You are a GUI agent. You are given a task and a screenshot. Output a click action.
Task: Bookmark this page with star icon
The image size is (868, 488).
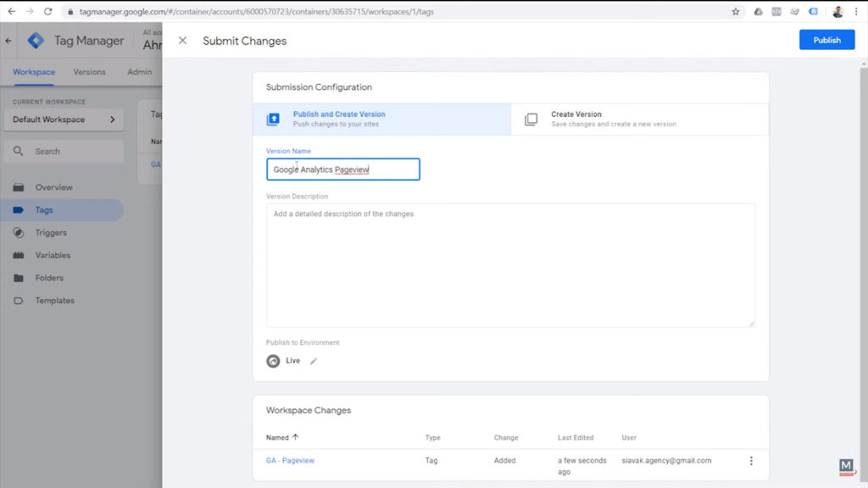pyautogui.click(x=735, y=12)
